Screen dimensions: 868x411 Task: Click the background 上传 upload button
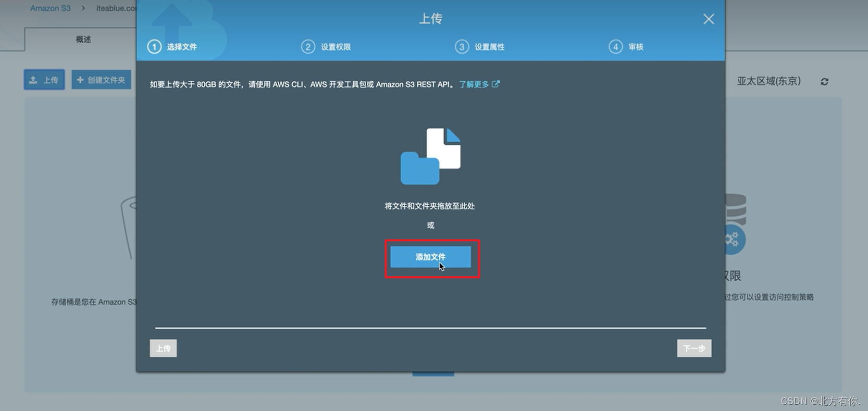point(44,80)
